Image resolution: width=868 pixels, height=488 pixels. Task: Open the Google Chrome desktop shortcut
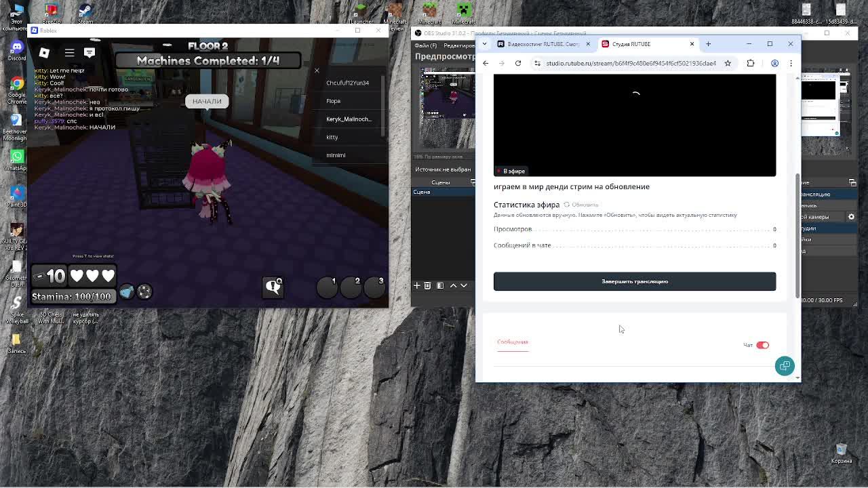coord(17,89)
